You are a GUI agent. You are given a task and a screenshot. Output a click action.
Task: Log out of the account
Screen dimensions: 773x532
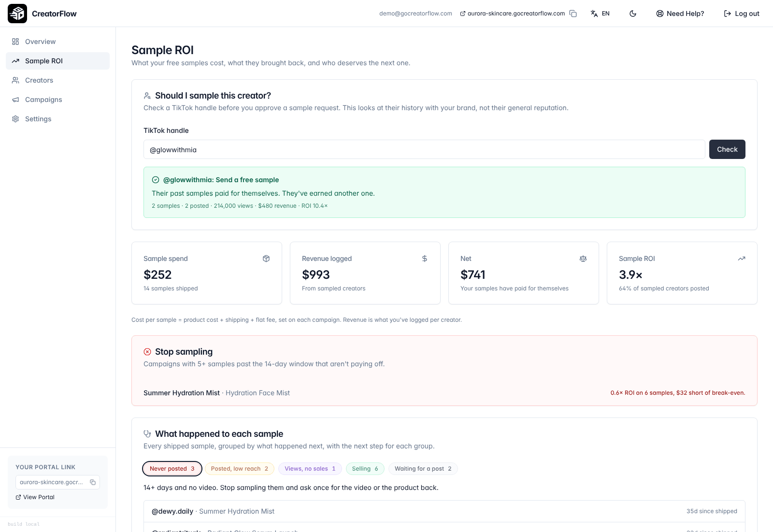(742, 14)
